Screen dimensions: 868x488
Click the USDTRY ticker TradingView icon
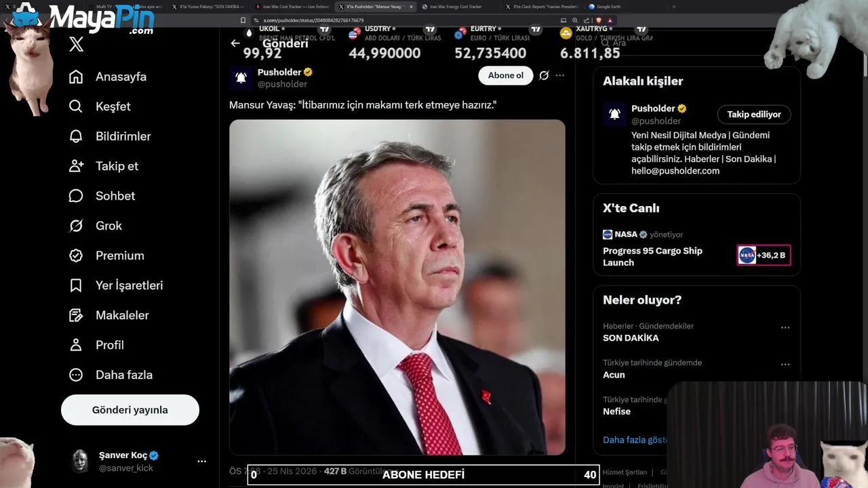pyautogui.click(x=430, y=30)
